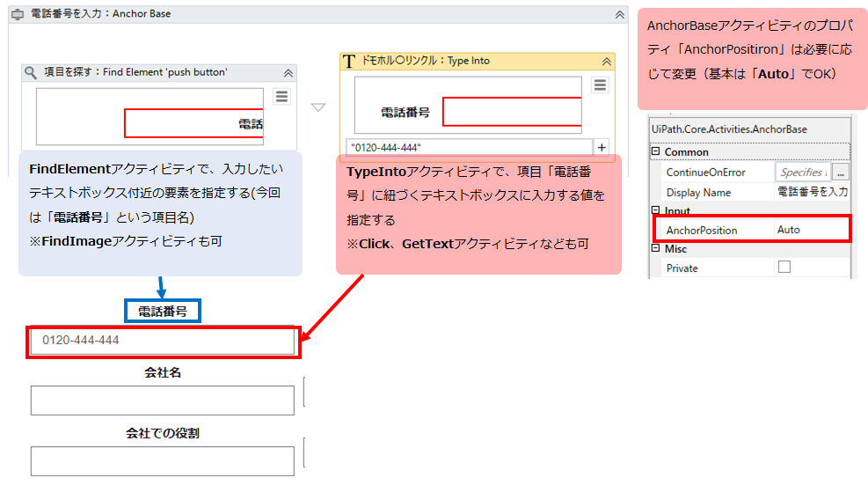The height and width of the screenshot is (485, 868).
Task: Open the hamburger menu in Type Into activity
Action: point(600,85)
